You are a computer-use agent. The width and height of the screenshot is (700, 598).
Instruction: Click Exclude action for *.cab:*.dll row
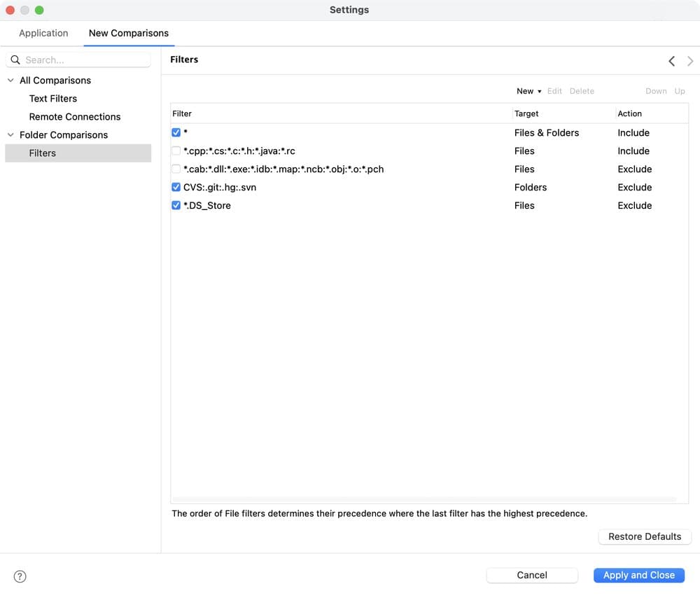(x=634, y=169)
